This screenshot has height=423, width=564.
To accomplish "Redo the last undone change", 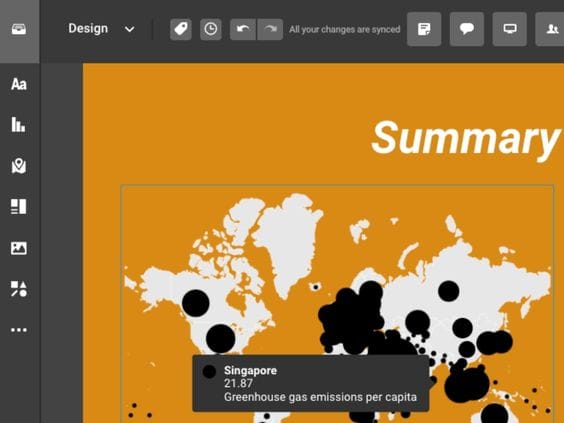I will pos(270,29).
